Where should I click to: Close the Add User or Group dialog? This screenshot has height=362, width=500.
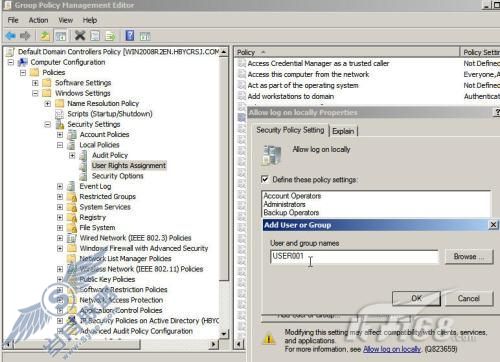pos(493,225)
